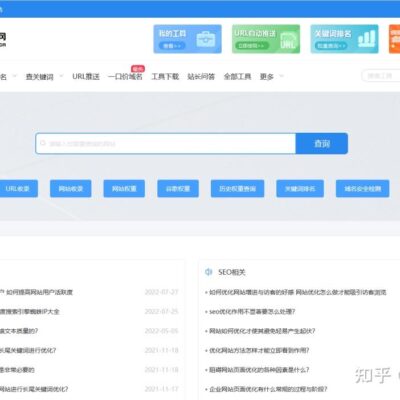Open the 更多 navigation item
The image size is (400, 400).
click(x=267, y=77)
